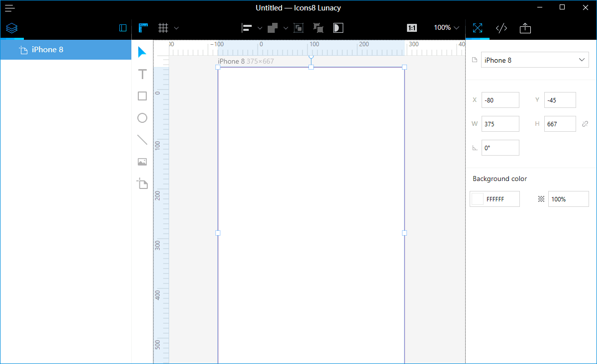
Task: Activate the Select arrow tool
Action: click(142, 52)
